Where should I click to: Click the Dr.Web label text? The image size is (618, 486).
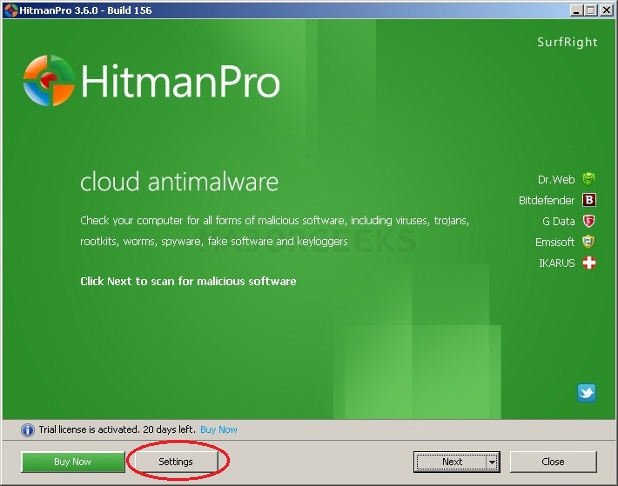click(x=556, y=180)
